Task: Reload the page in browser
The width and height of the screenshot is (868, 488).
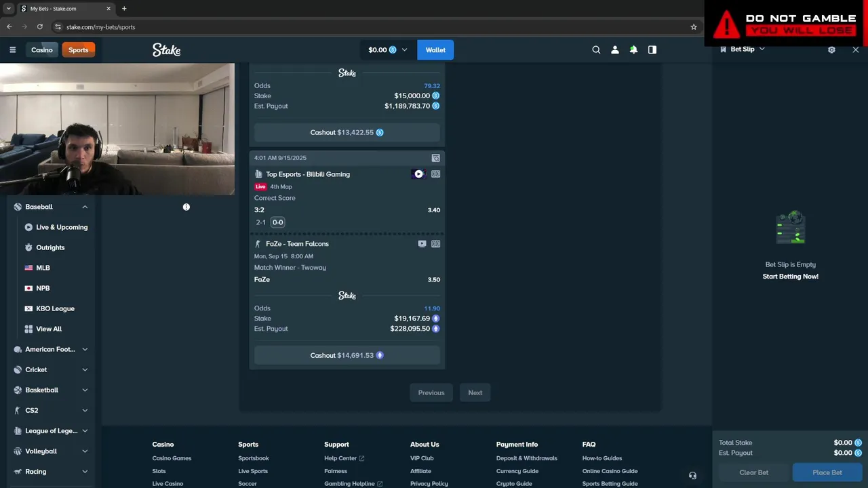Action: pyautogui.click(x=39, y=26)
